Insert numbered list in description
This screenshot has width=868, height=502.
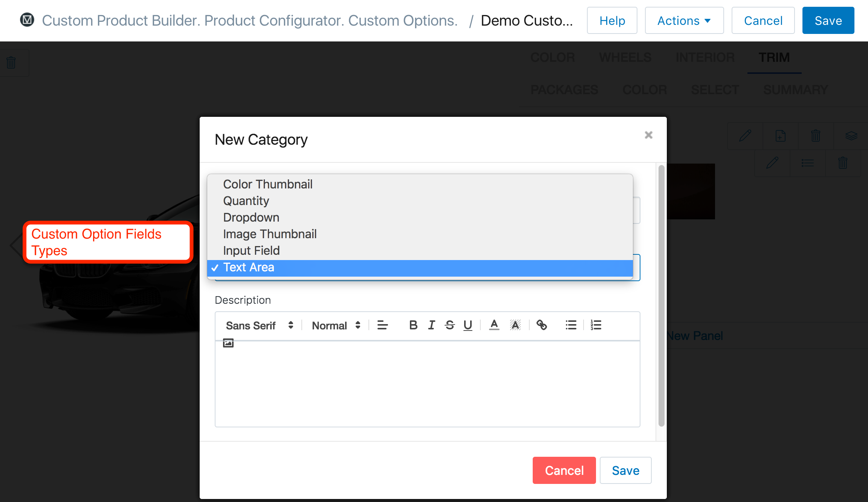tap(596, 325)
